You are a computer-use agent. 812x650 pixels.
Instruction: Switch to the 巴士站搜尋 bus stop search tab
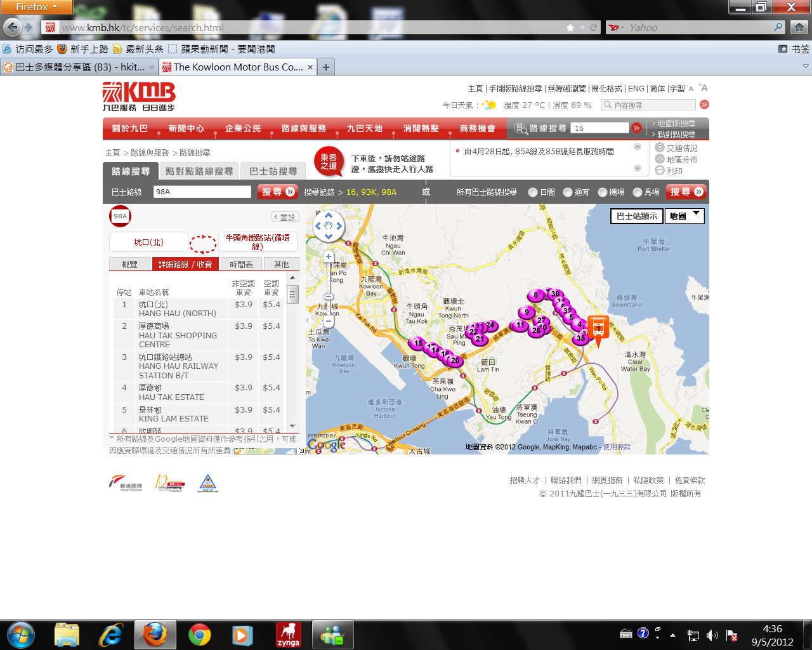tap(273, 171)
